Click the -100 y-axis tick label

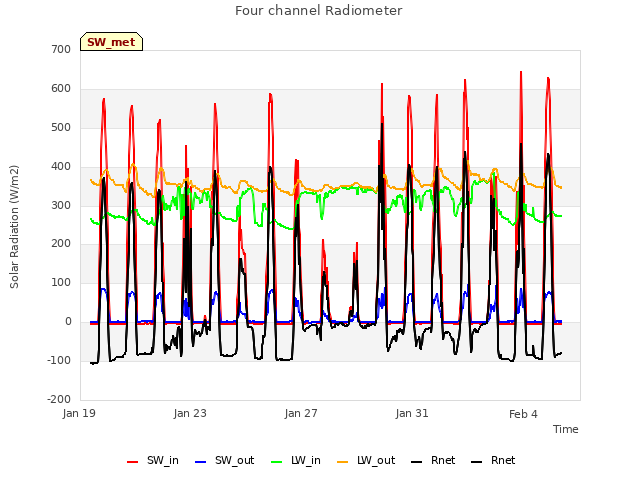tap(59, 360)
